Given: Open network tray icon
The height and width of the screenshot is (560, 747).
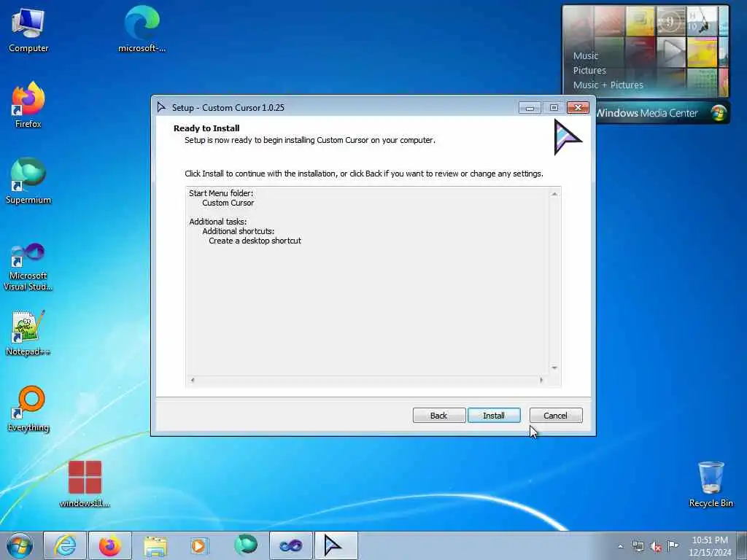Looking at the screenshot, I should point(638,546).
